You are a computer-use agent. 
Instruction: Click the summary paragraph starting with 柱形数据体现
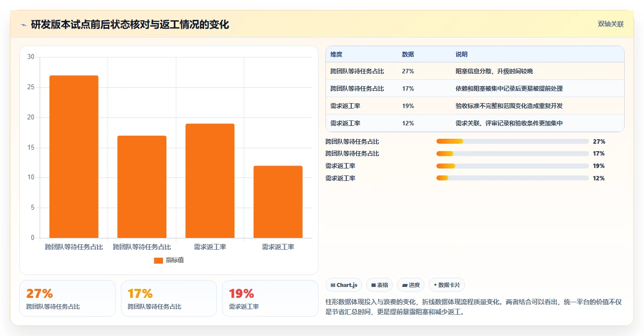pos(473,307)
